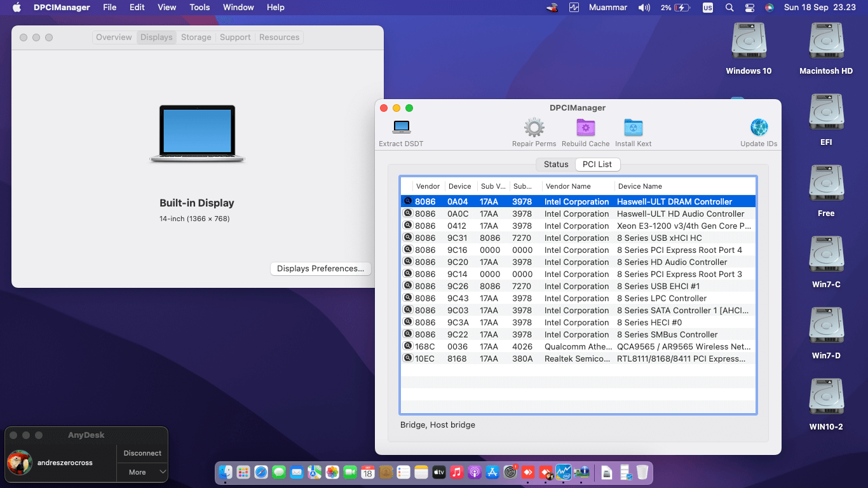Select the EFI drive icon
Viewport: 868px width, 488px height.
coord(826,113)
